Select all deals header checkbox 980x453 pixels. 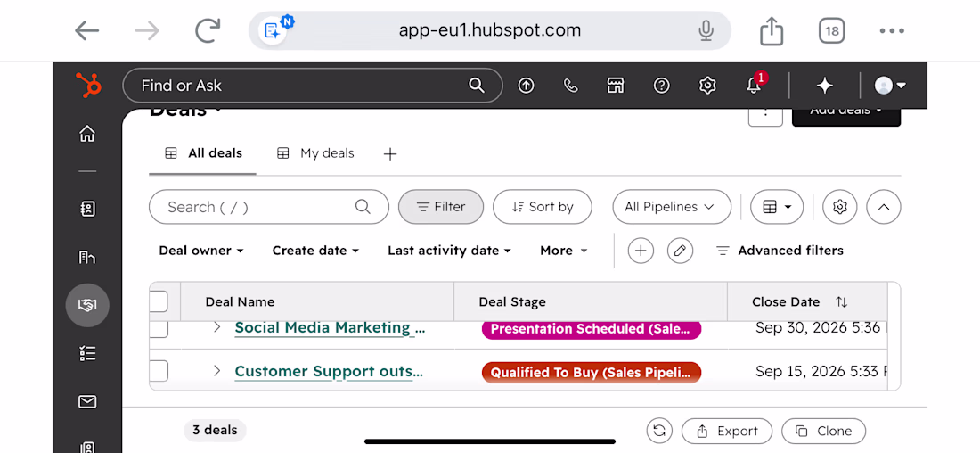click(159, 301)
